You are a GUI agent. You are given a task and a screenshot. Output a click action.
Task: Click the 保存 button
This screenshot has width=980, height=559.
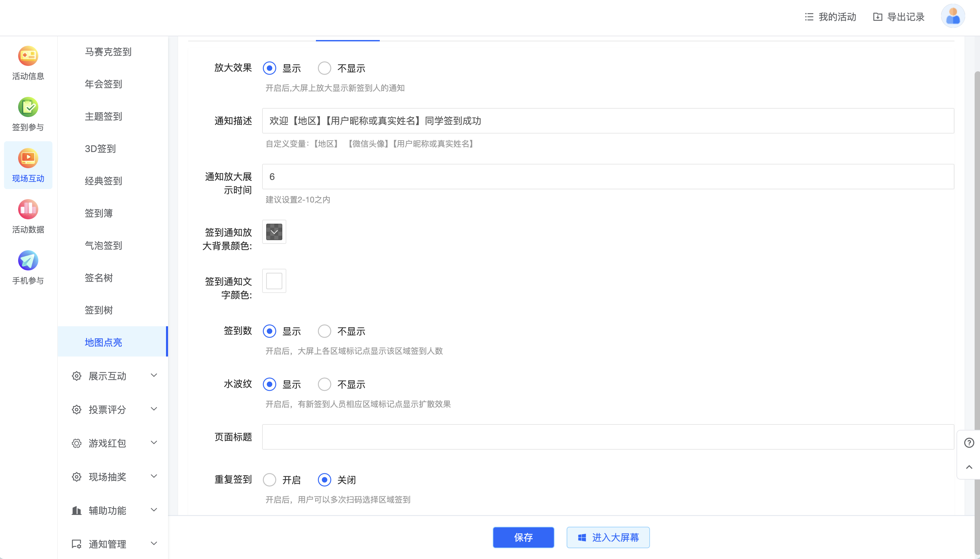coord(523,537)
